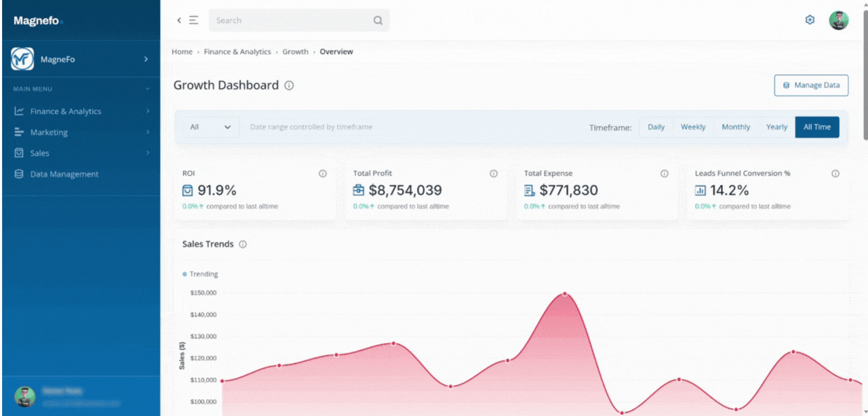Focus the Search input field

(x=299, y=20)
